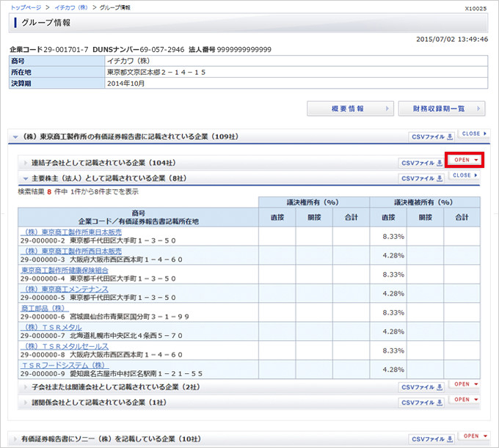
Task: Download CSV for ソニー（株） 10社 section
Action: click(x=431, y=439)
